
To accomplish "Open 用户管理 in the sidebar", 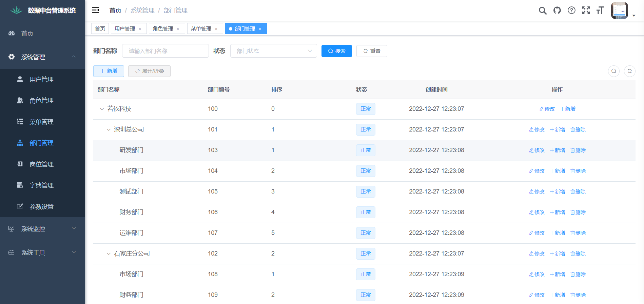I will click(x=42, y=79).
